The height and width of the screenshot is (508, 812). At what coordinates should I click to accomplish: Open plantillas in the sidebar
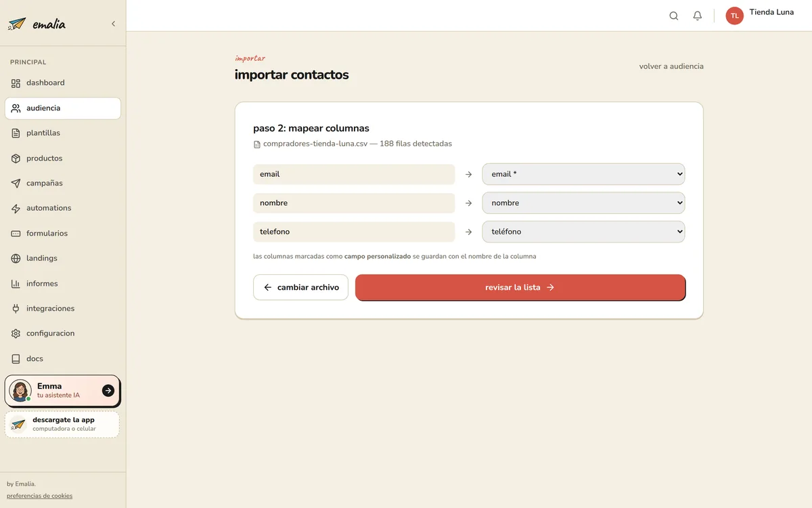(63, 133)
